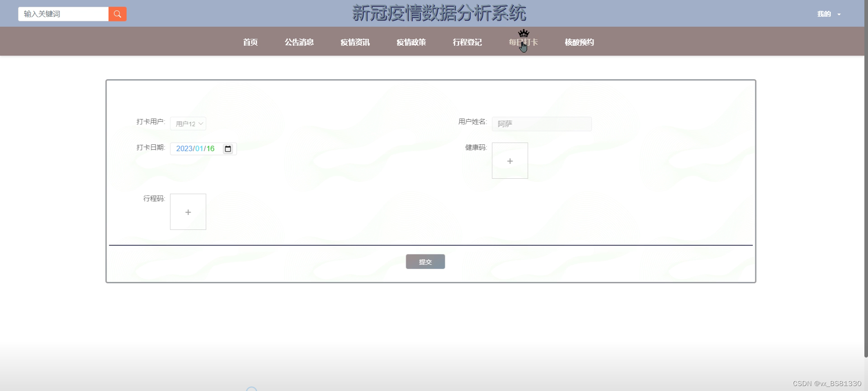Focus the 输入关键词 search input field
Image resolution: width=868 pixels, height=391 pixels.
63,14
